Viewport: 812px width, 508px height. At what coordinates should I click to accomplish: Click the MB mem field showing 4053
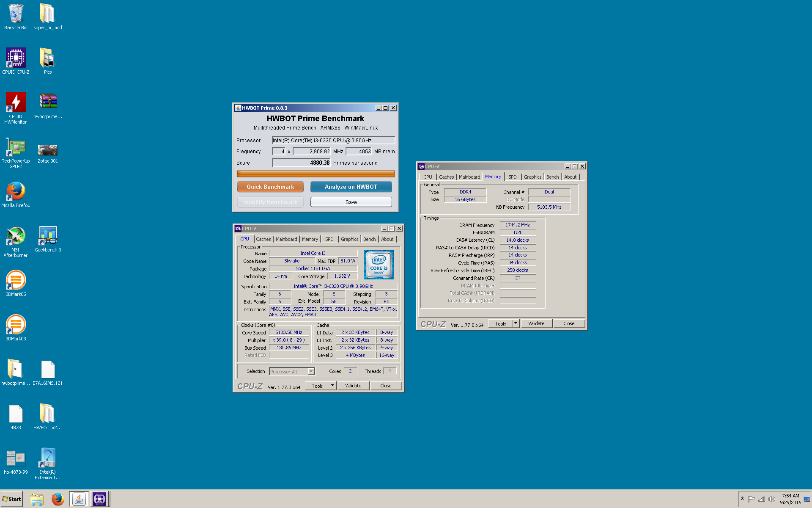[x=359, y=151]
